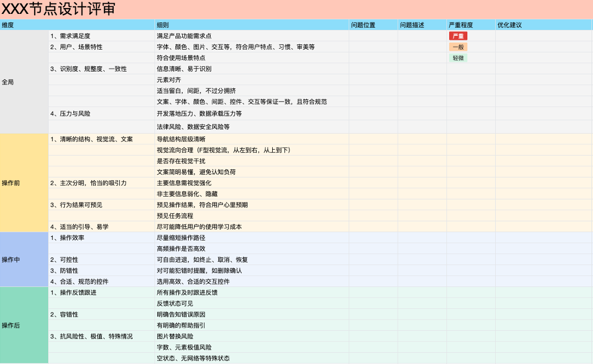Click cell 2、可控性
This screenshot has height=364, width=593.
pos(102,260)
